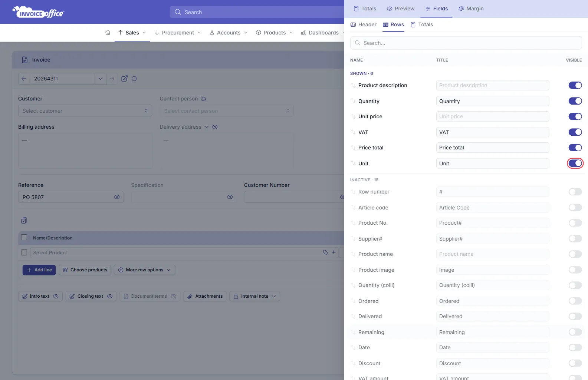588x380 pixels.
Task: Click the copy rows icon above the table
Action: 24,220
